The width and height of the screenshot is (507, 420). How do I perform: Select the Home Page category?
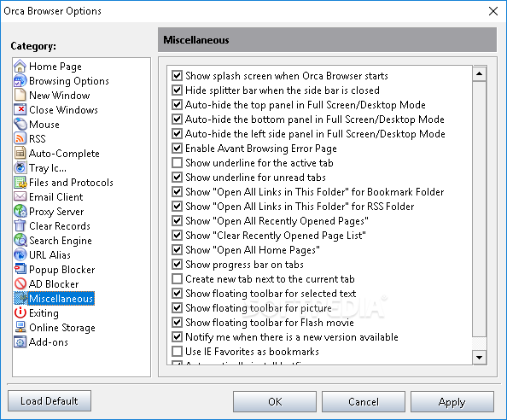(x=55, y=67)
